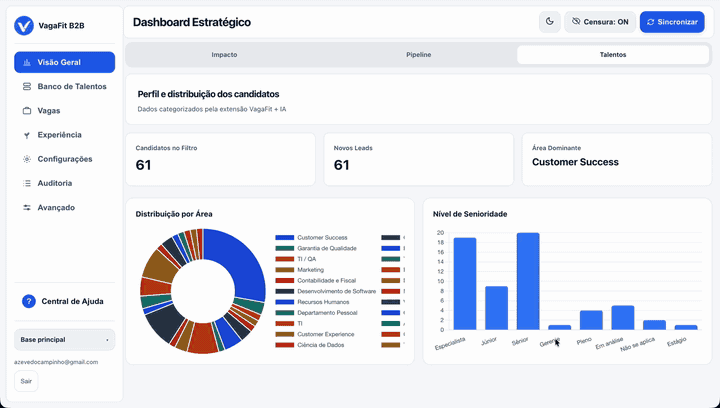The width and height of the screenshot is (720, 408).
Task: Click the Especialista bar in chart
Action: click(x=465, y=284)
